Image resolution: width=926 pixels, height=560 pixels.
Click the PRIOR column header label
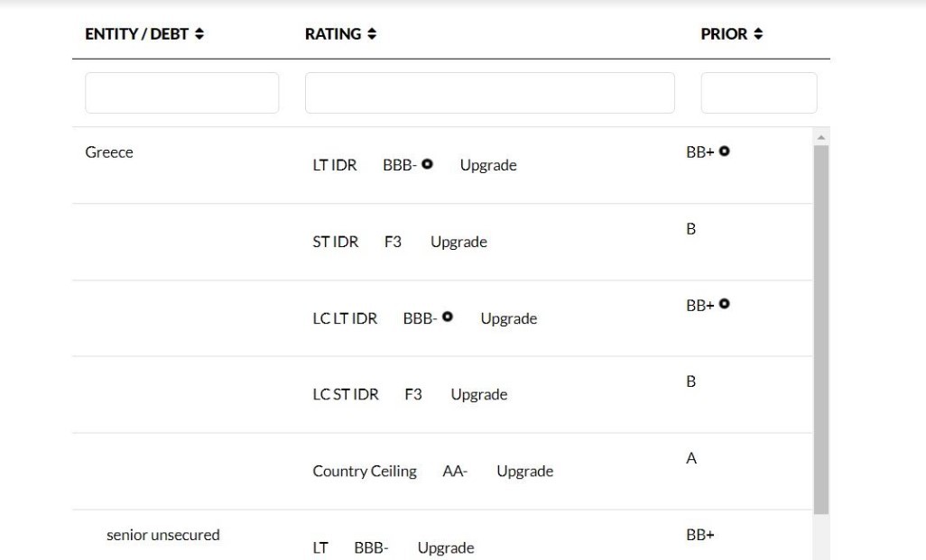[724, 34]
